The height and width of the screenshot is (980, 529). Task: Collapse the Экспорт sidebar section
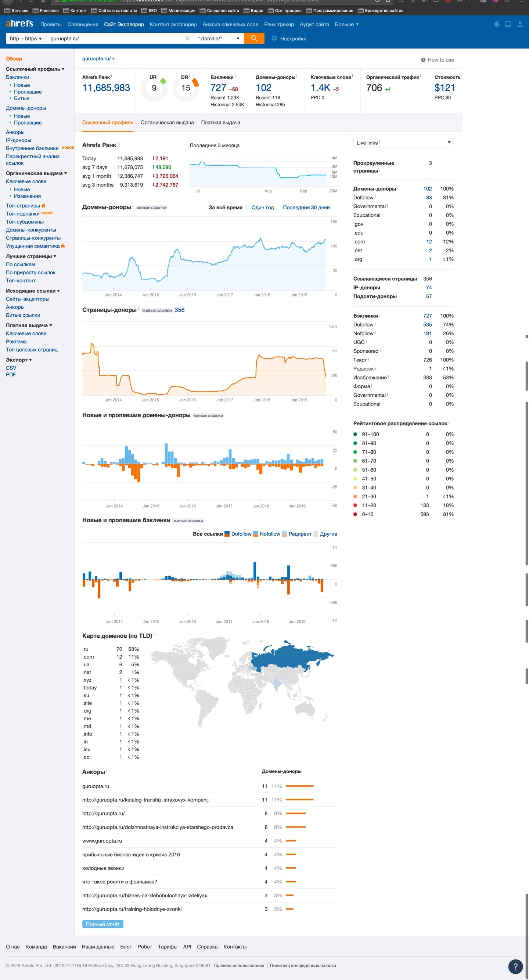point(19,360)
